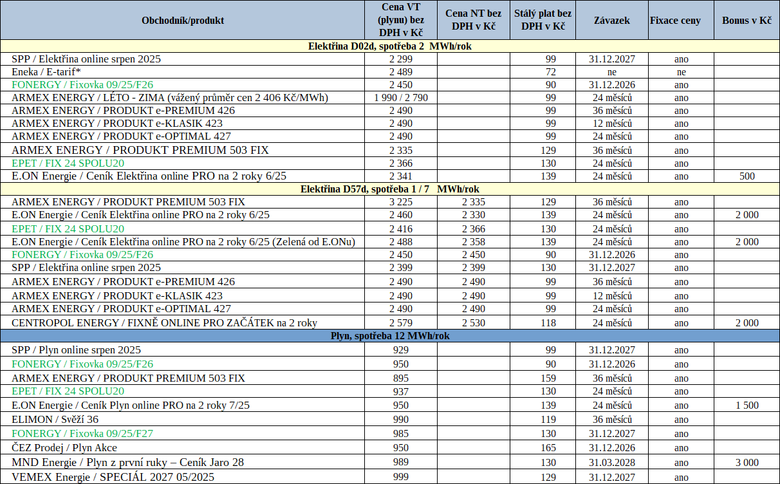Click the Cena NT bez DPH header
This screenshot has height=484, width=780.
[474, 20]
